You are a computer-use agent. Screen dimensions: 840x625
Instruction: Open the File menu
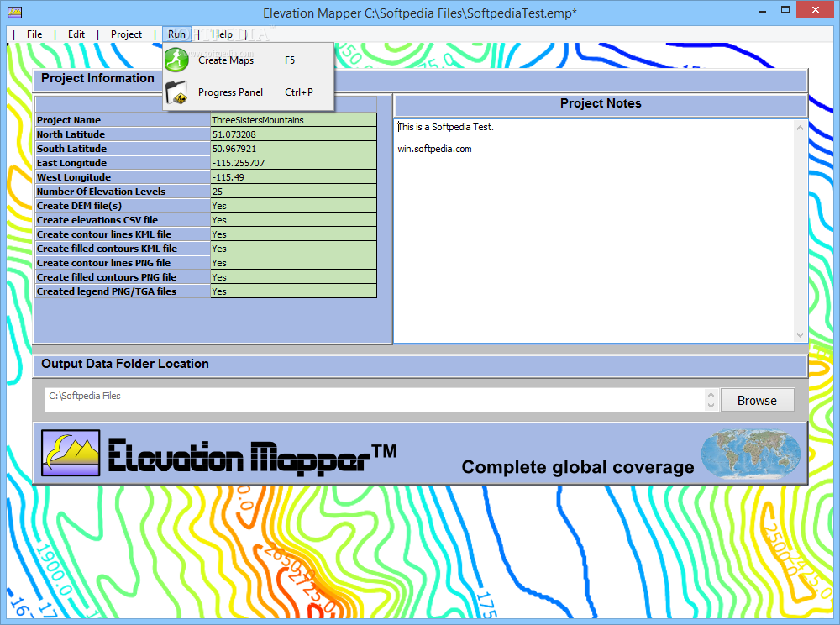[34, 34]
